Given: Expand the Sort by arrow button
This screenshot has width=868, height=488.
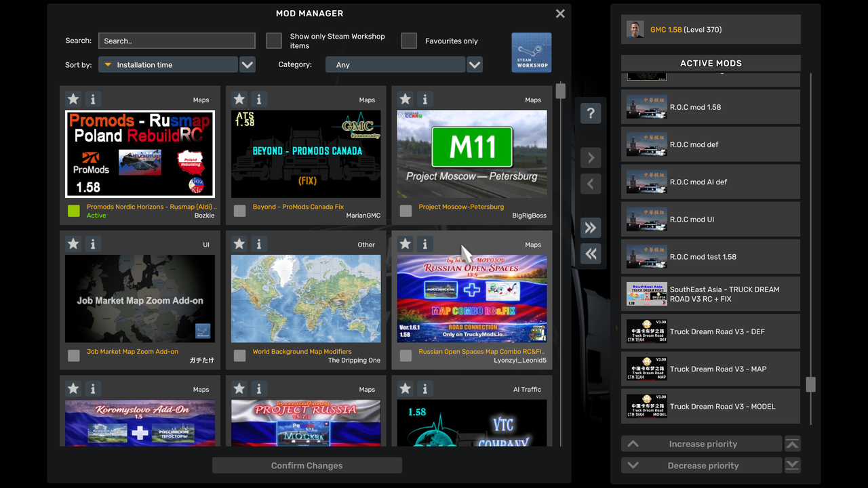Looking at the screenshot, I should click(248, 64).
